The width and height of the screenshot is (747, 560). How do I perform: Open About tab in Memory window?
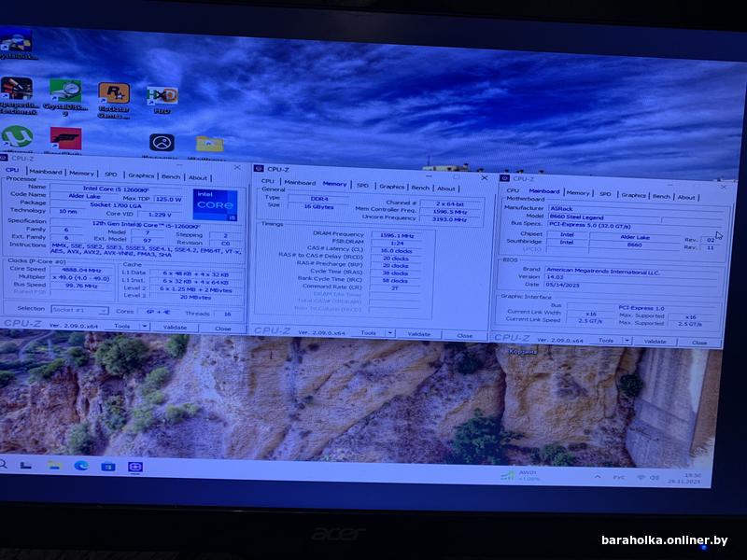tap(446, 189)
